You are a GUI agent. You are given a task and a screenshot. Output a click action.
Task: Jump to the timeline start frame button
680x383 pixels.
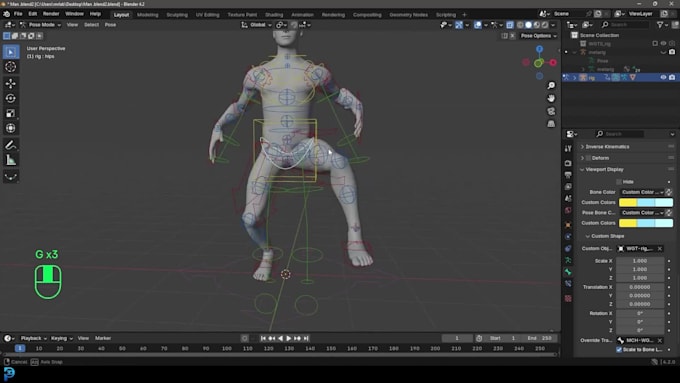coord(263,338)
